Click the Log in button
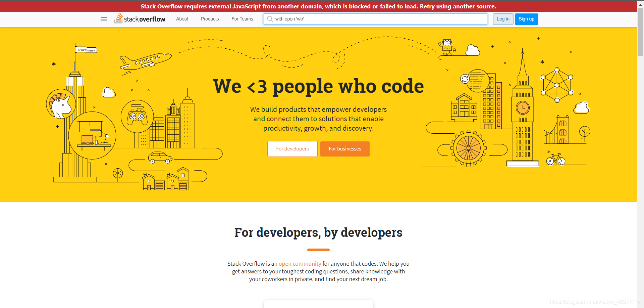 pos(503,19)
